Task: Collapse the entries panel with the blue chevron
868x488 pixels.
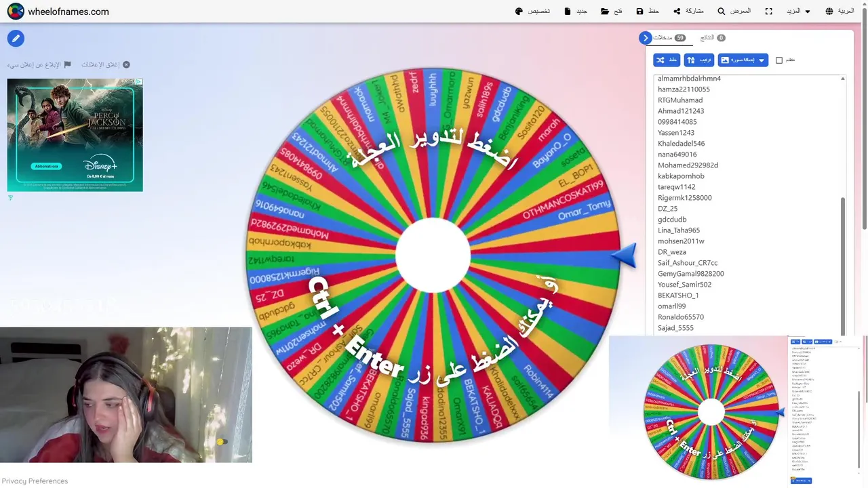Action: point(646,38)
